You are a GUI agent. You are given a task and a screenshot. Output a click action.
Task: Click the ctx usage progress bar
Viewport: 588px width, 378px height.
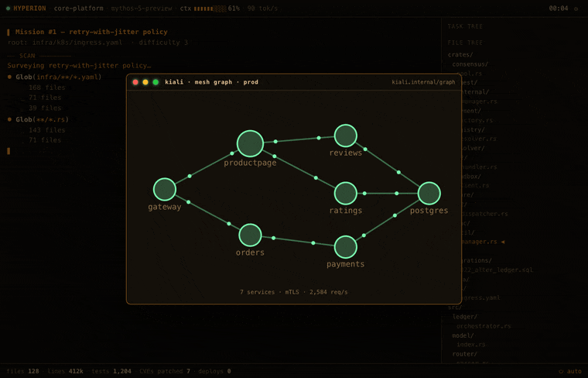click(210, 9)
